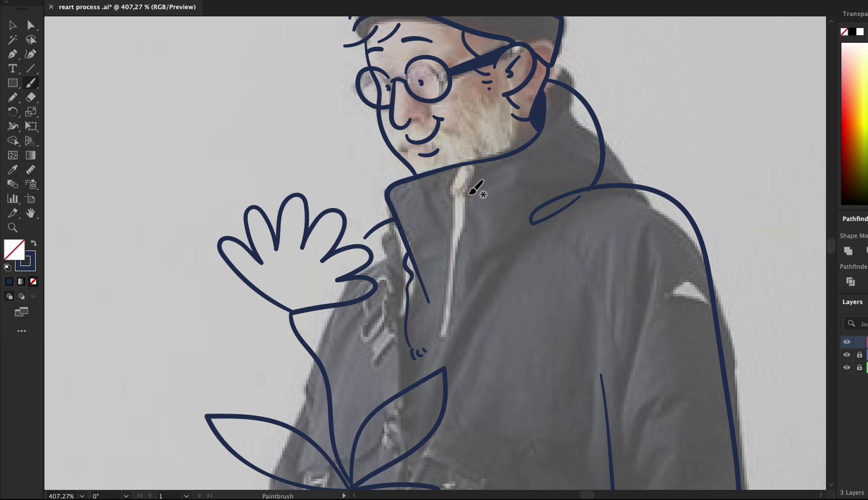Open Edit Toolbar three-dots menu
This screenshot has width=868, height=500.
point(21,331)
